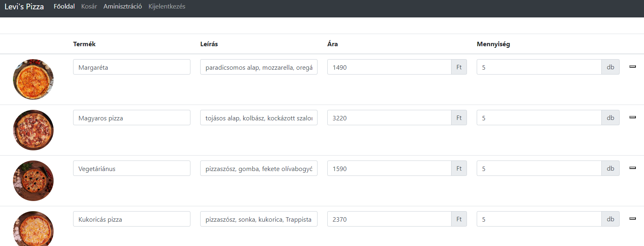Click the Margaréta price field showing 1490
Image resolution: width=644 pixels, height=246 pixels.
[389, 67]
